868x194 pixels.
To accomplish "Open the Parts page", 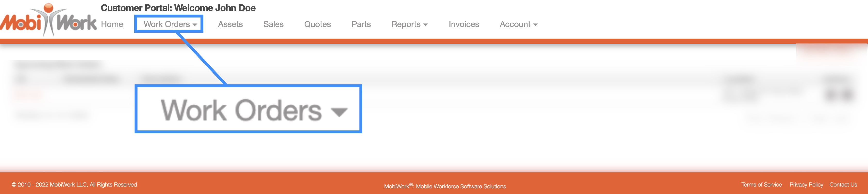I will point(361,24).
